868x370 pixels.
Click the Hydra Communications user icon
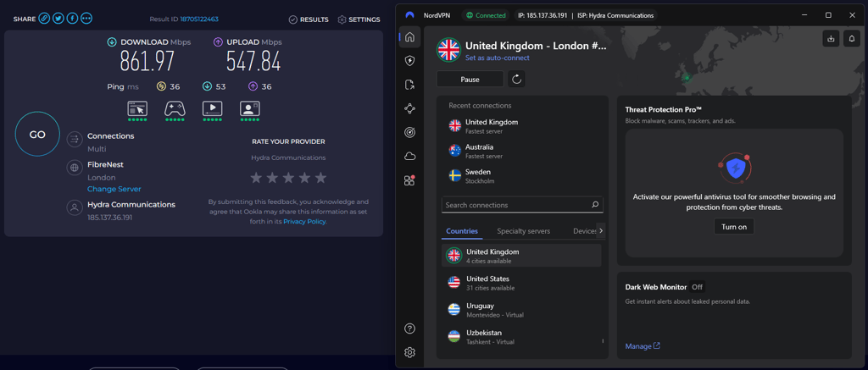click(x=75, y=208)
